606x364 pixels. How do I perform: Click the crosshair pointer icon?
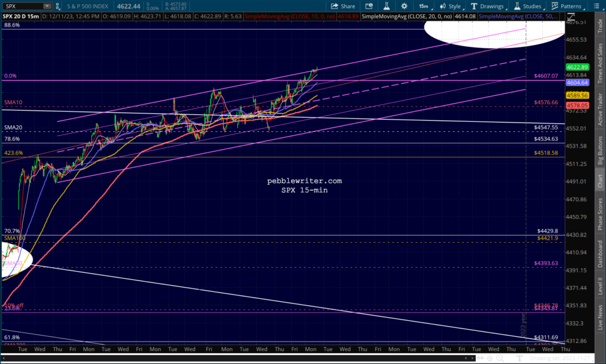pos(489,358)
